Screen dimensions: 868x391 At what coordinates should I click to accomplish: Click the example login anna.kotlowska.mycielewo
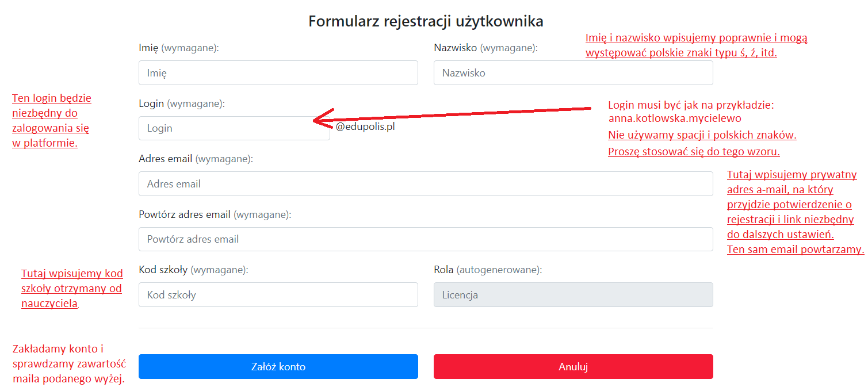tap(675, 118)
